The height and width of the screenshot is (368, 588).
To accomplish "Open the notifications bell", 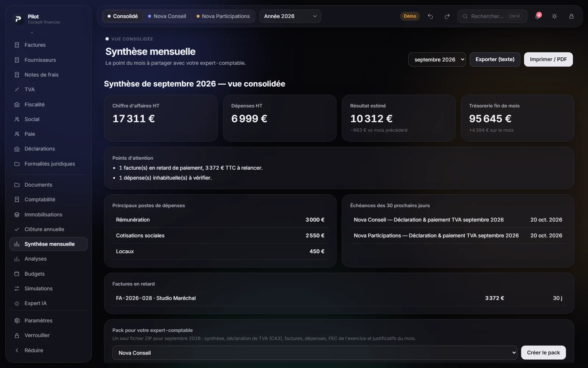I will pos(538,16).
